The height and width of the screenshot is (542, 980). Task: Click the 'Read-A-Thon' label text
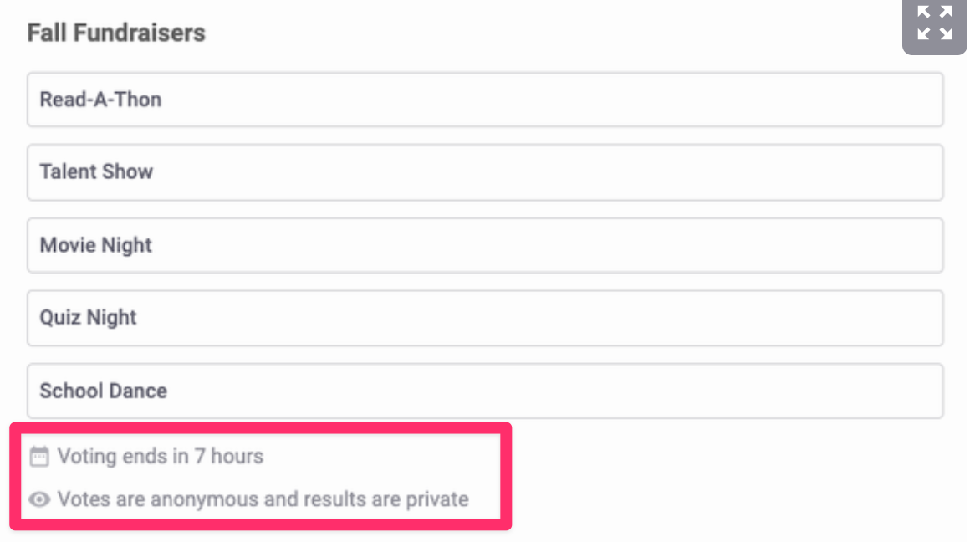tap(100, 100)
